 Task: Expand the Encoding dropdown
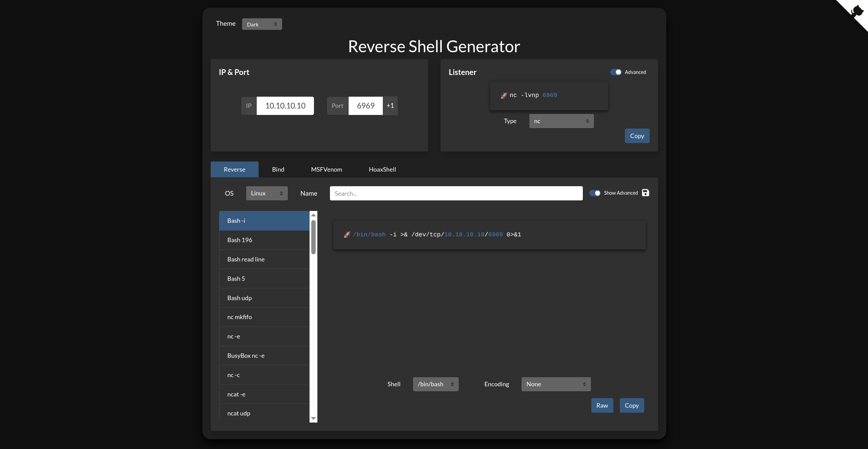click(556, 384)
